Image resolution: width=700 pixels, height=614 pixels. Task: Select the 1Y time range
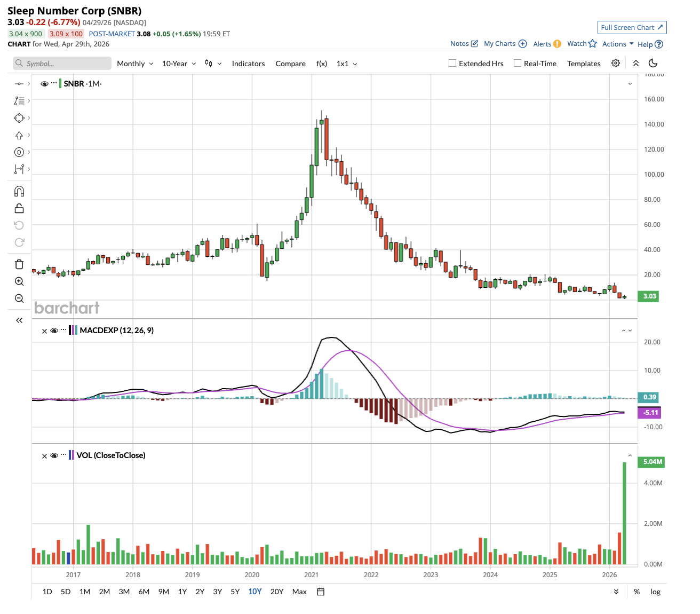(x=182, y=592)
